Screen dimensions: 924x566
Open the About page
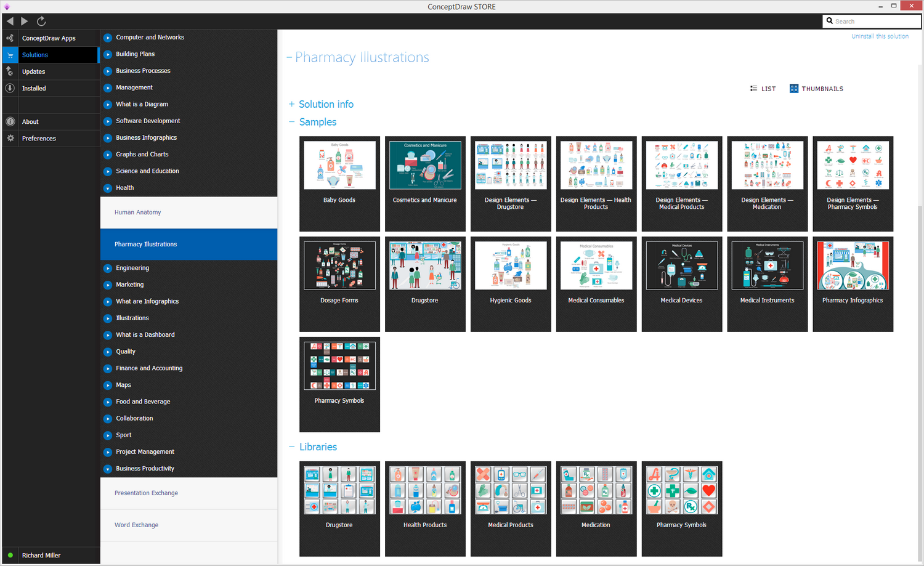point(30,121)
